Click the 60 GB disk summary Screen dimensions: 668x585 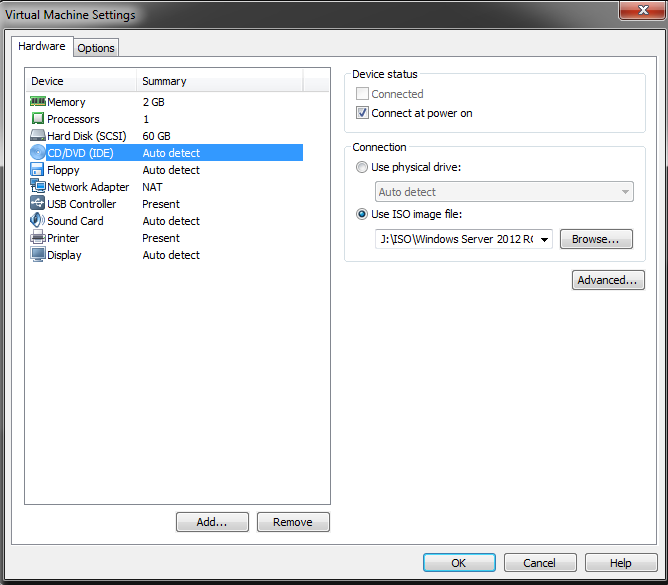pos(156,136)
